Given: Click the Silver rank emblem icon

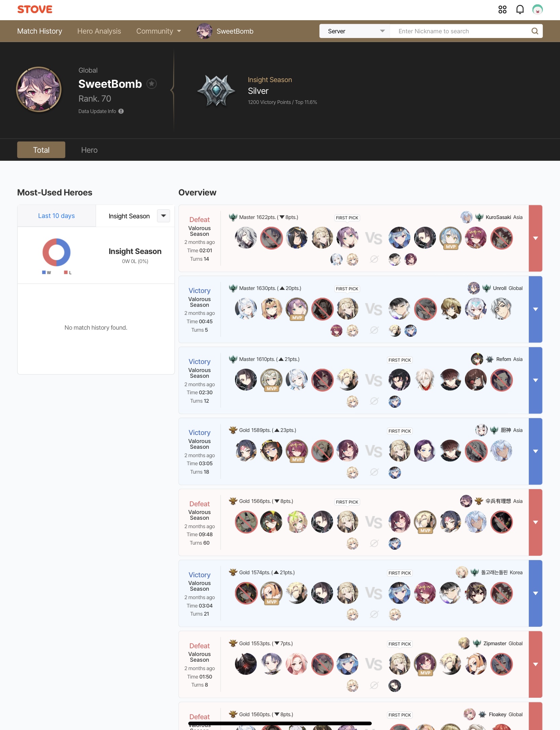Looking at the screenshot, I should pyautogui.click(x=216, y=91).
